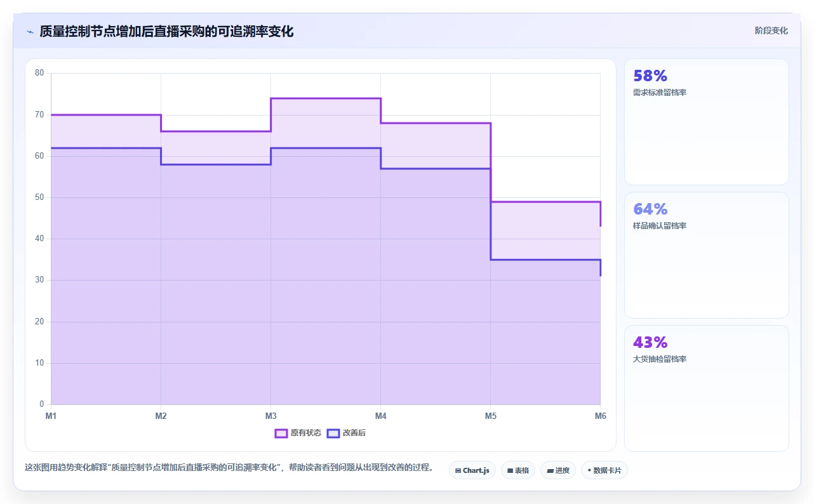The width and height of the screenshot is (814, 504).
Task: Click the 58% value text
Action: 650,76
